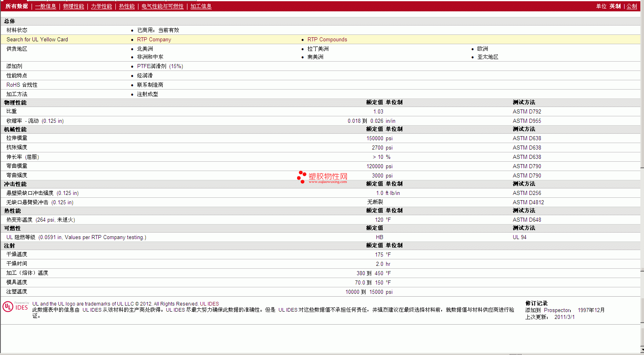
Task: Select 英制 unit option
Action: click(615, 6)
